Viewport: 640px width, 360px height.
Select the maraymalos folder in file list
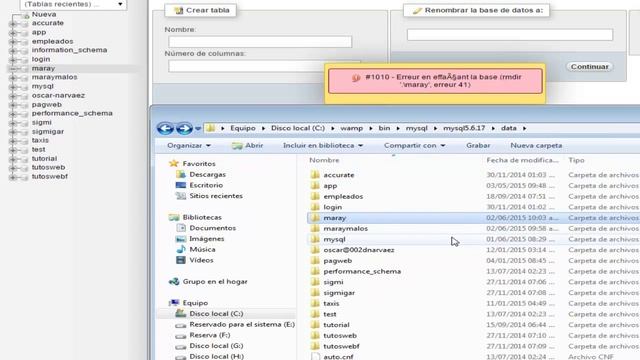pos(345,229)
